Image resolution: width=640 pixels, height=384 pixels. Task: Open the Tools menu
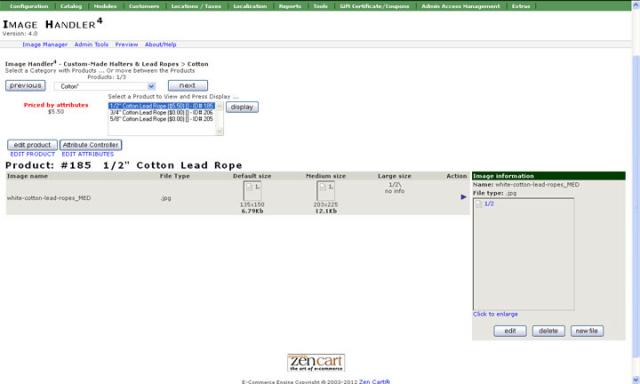tap(320, 6)
